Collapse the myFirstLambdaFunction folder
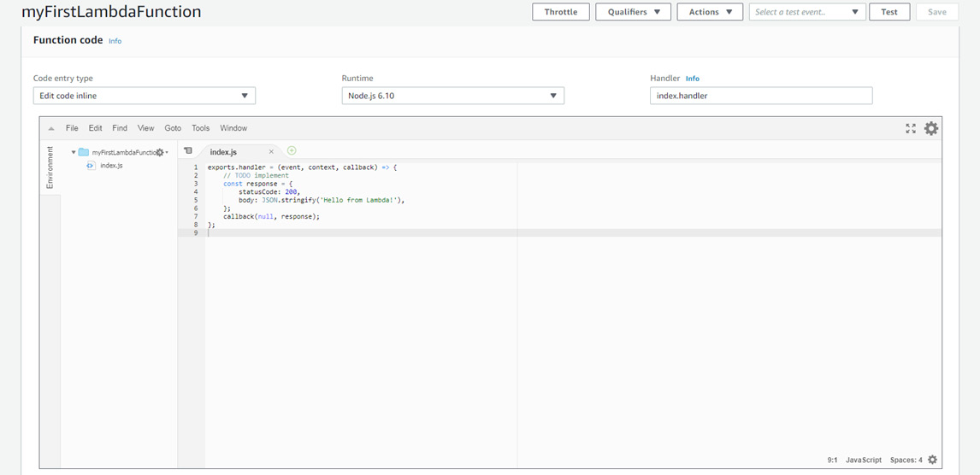 coord(74,152)
